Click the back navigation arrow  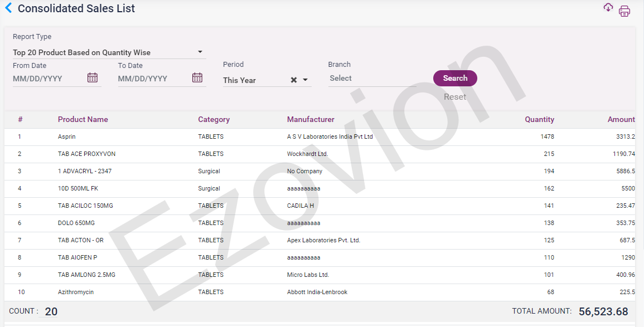pos(8,8)
